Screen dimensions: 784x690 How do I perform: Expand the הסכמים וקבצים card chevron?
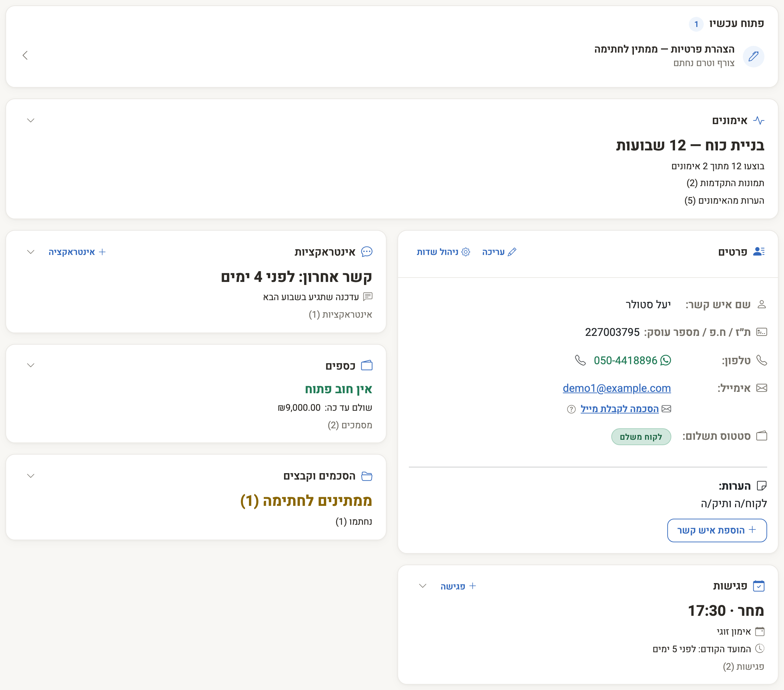[x=31, y=476]
